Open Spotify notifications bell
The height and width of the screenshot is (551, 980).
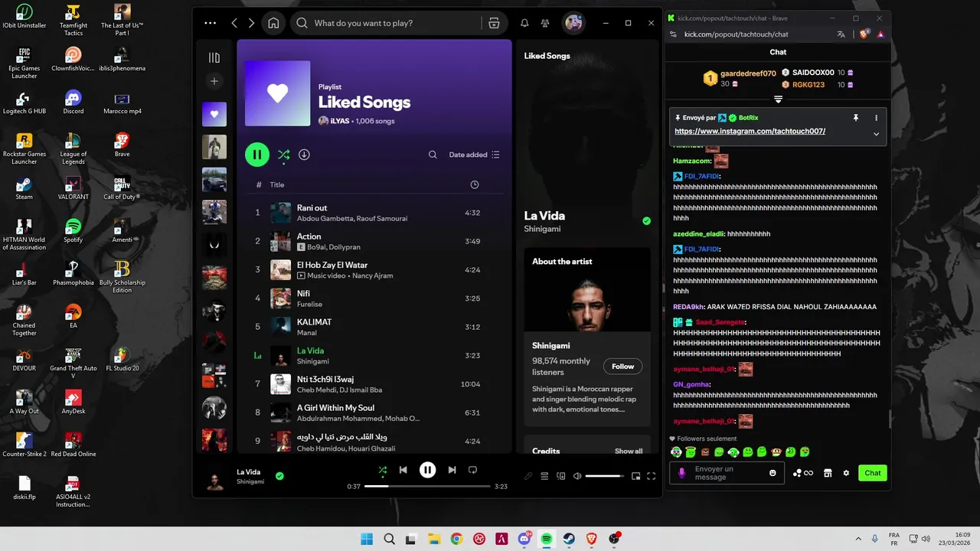(524, 23)
